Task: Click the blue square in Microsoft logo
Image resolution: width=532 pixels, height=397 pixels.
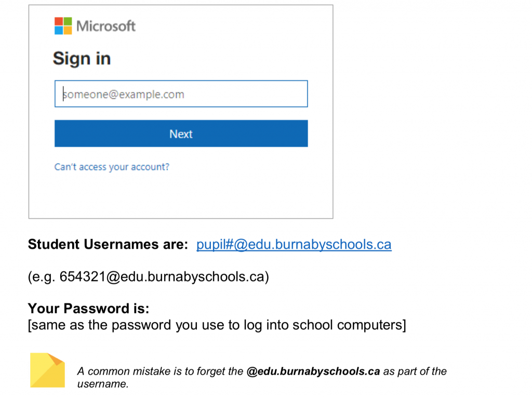Action: (59, 30)
